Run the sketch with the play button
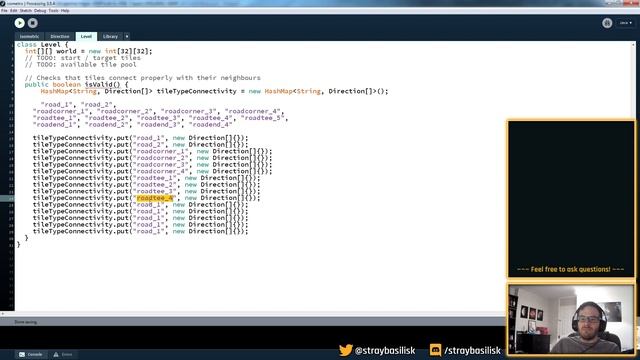 pyautogui.click(x=19, y=23)
